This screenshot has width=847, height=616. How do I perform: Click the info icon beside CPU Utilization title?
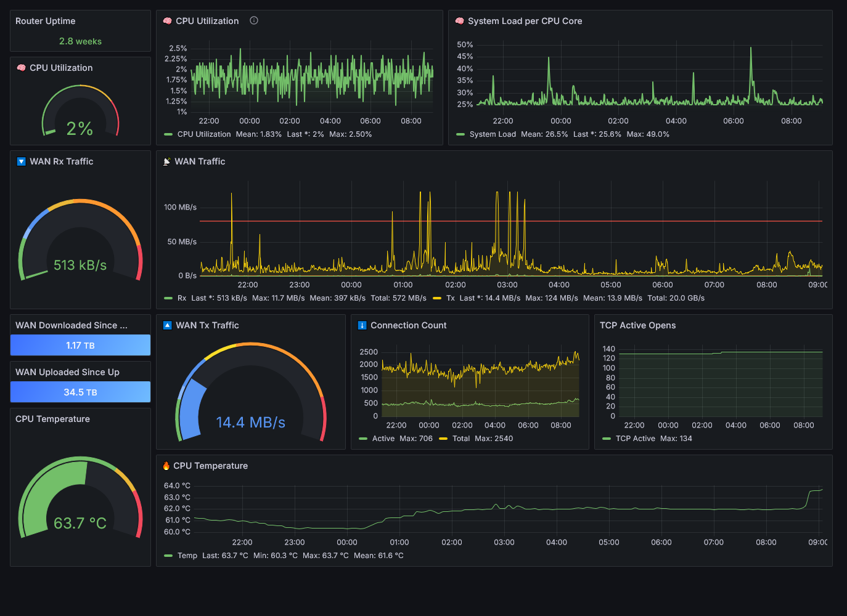(x=254, y=20)
